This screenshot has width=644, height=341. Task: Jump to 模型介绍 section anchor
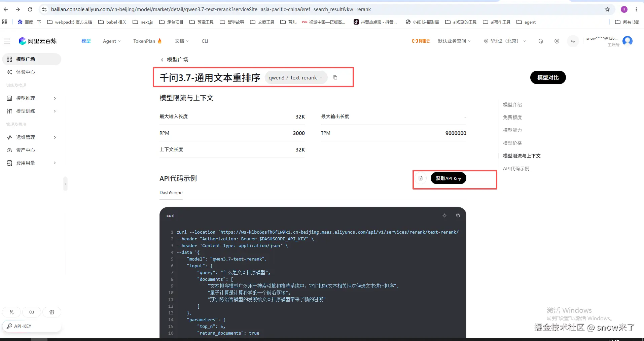tap(512, 105)
